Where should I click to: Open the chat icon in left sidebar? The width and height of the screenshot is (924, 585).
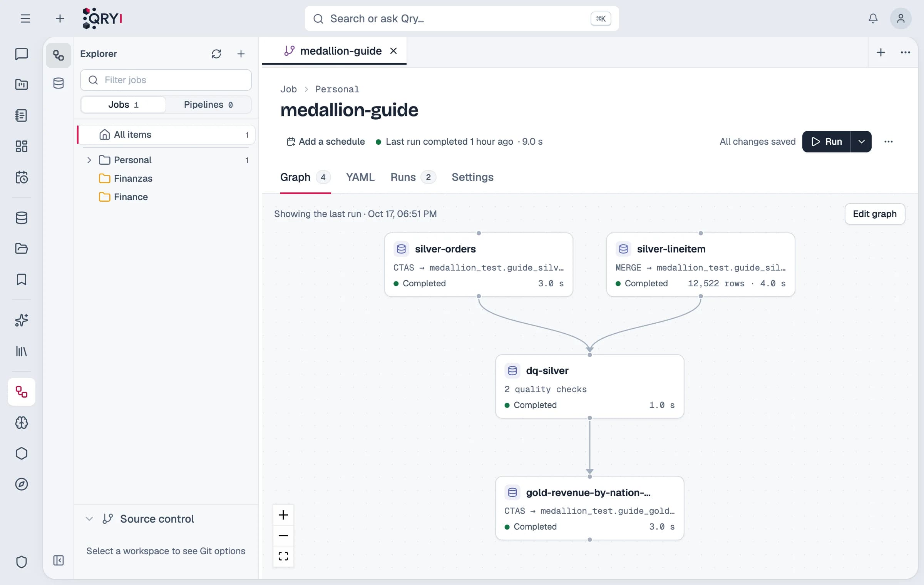coord(22,54)
